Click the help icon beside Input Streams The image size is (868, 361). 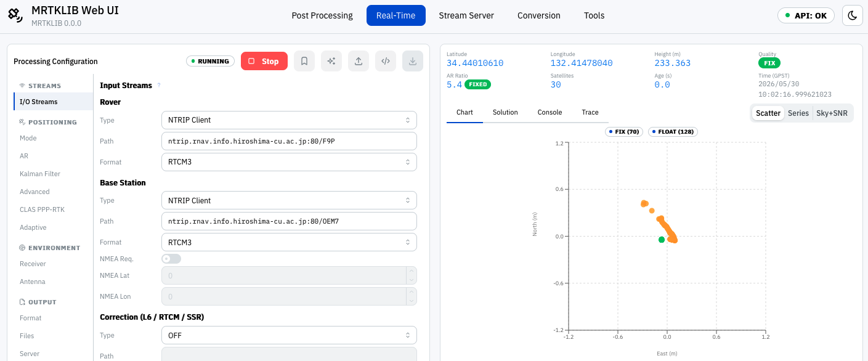click(159, 86)
